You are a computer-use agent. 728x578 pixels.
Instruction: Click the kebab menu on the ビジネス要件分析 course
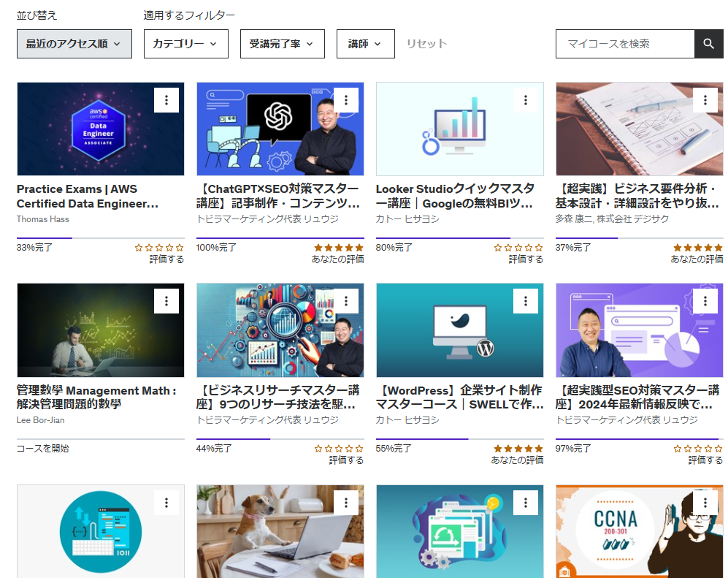point(705,99)
